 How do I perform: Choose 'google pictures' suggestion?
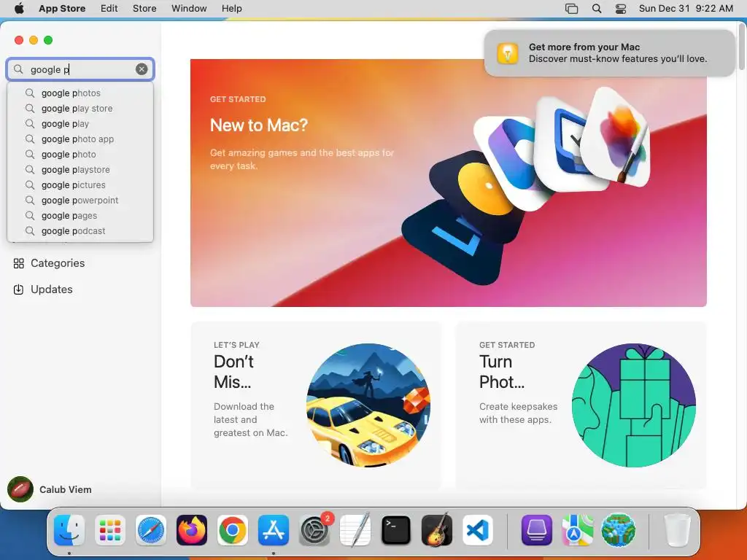tap(80, 184)
